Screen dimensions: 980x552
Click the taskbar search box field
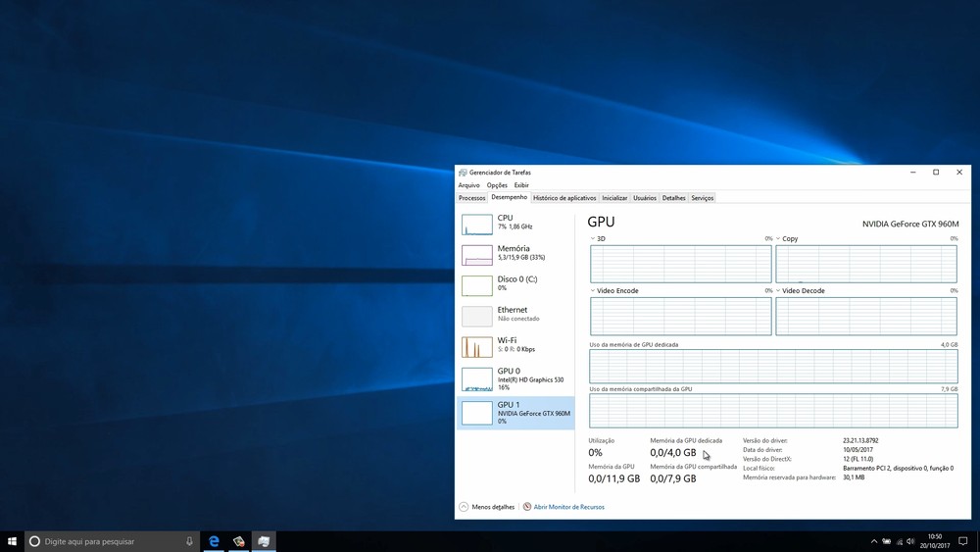[x=113, y=541]
